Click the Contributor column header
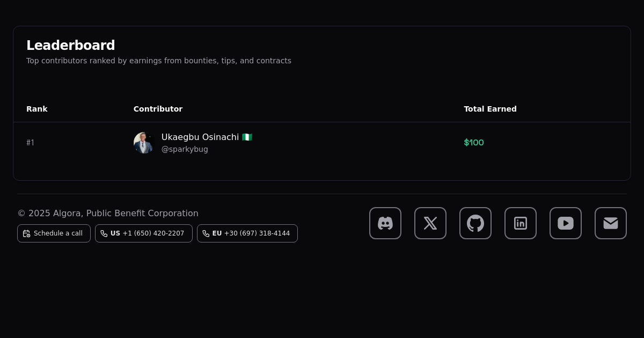644x338 pixels. 158,109
